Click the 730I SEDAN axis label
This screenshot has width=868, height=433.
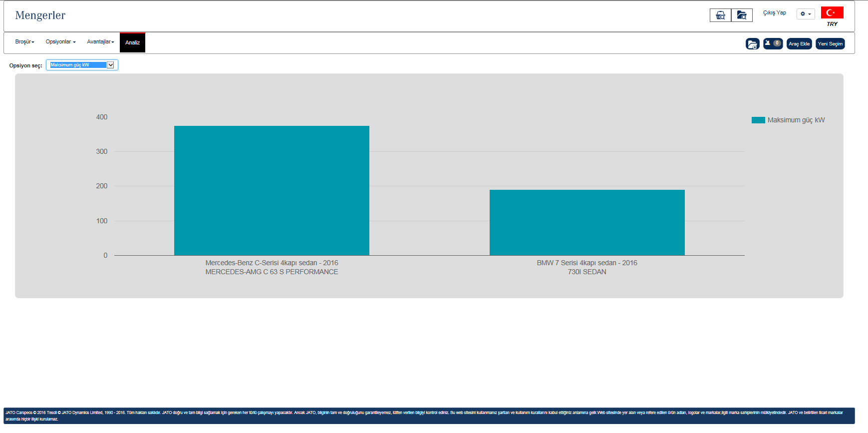click(587, 272)
